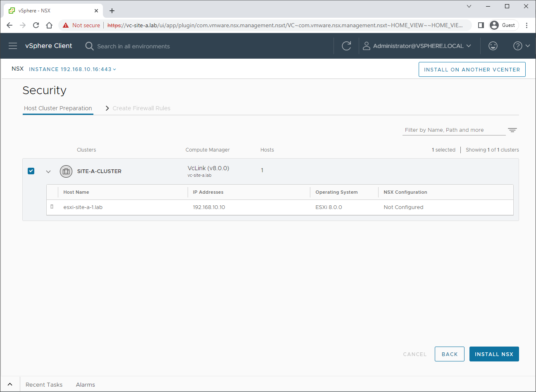Refresh the vSphere Client view
The image size is (536, 392).
[x=346, y=46]
